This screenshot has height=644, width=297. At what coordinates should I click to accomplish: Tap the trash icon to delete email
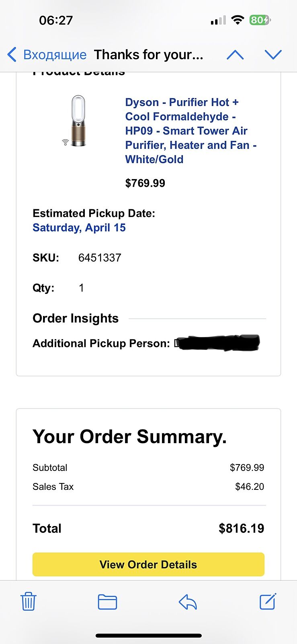tap(28, 602)
